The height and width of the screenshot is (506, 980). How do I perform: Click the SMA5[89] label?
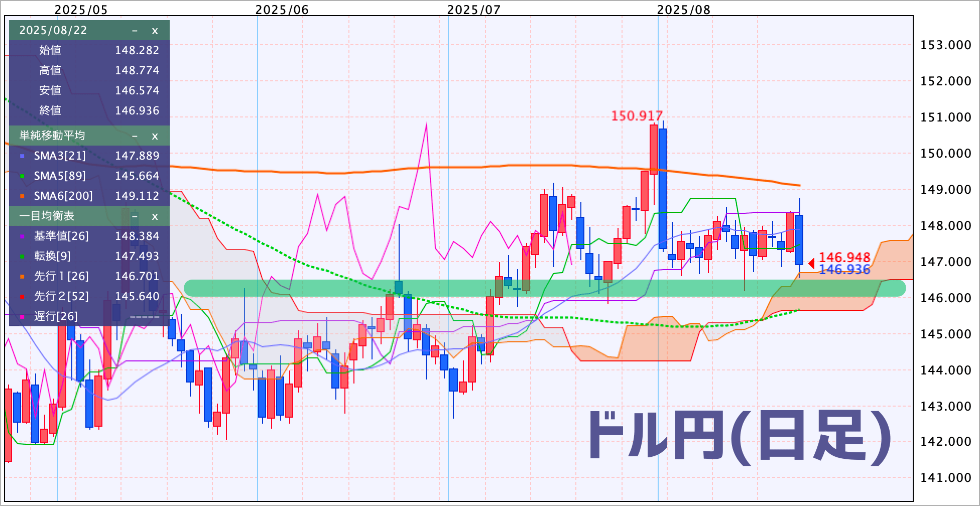[x=60, y=176]
